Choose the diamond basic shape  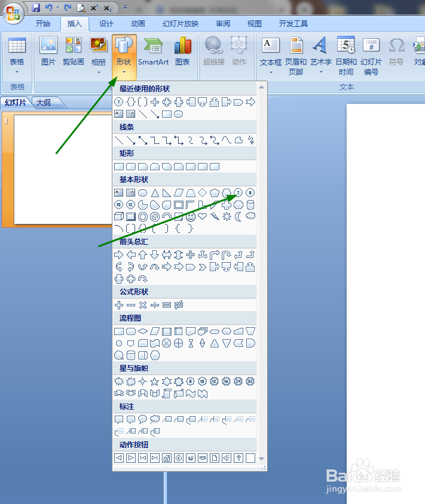tap(203, 193)
